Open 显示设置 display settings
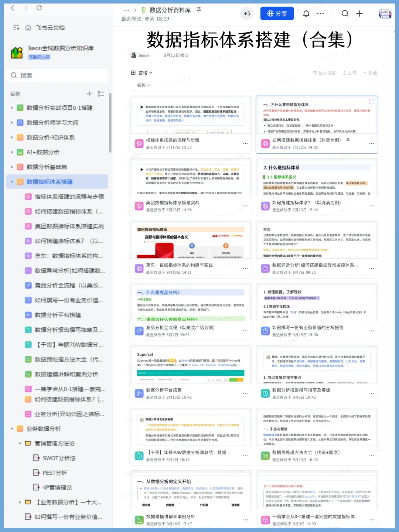Screen dimensions: 399x532 click(x=325, y=73)
